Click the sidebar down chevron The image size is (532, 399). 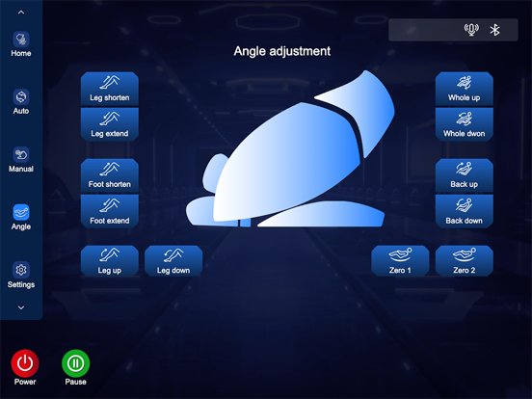pyautogui.click(x=21, y=307)
